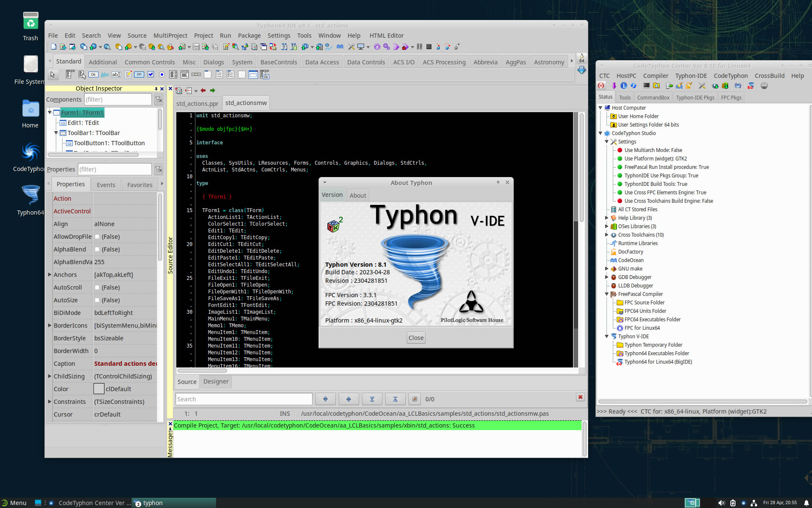The image size is (812, 508).
Task: Click the purple Run arrow icon
Action: [x=396, y=47]
